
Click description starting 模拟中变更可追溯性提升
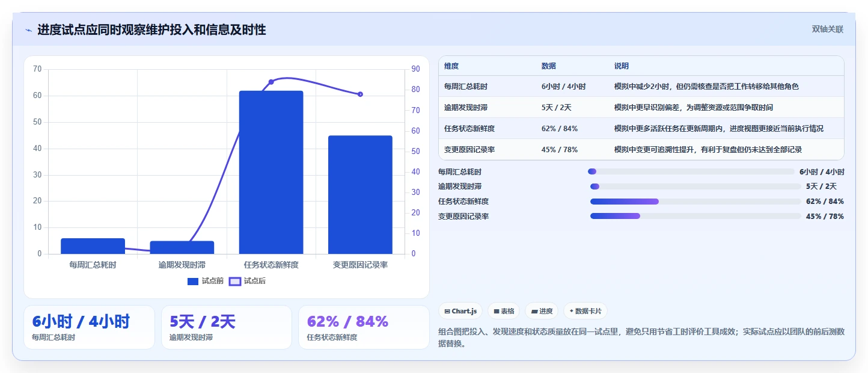pyautogui.click(x=708, y=150)
